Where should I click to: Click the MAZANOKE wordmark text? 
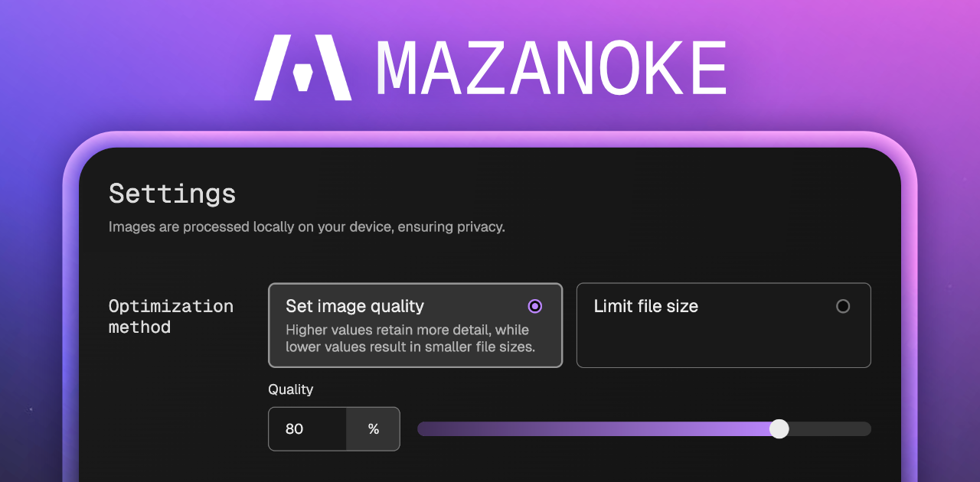(x=551, y=67)
